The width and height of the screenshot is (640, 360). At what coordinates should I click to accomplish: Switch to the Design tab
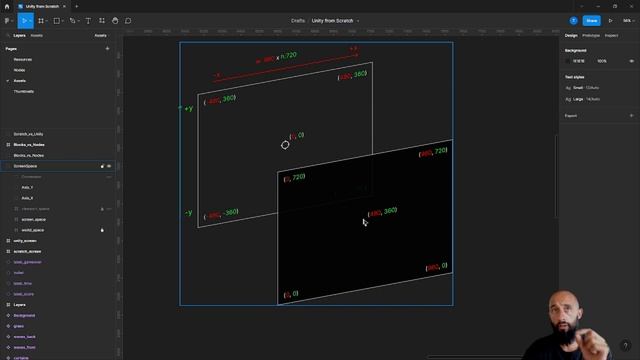[571, 36]
